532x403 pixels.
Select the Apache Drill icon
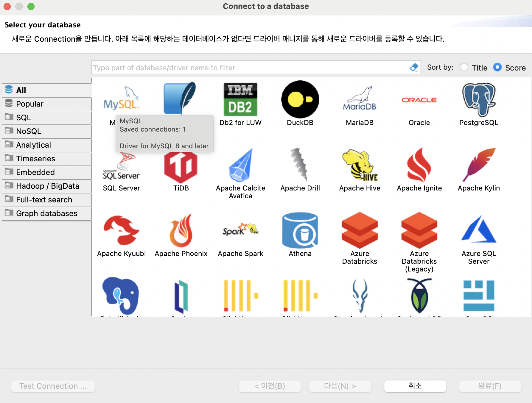click(x=299, y=164)
